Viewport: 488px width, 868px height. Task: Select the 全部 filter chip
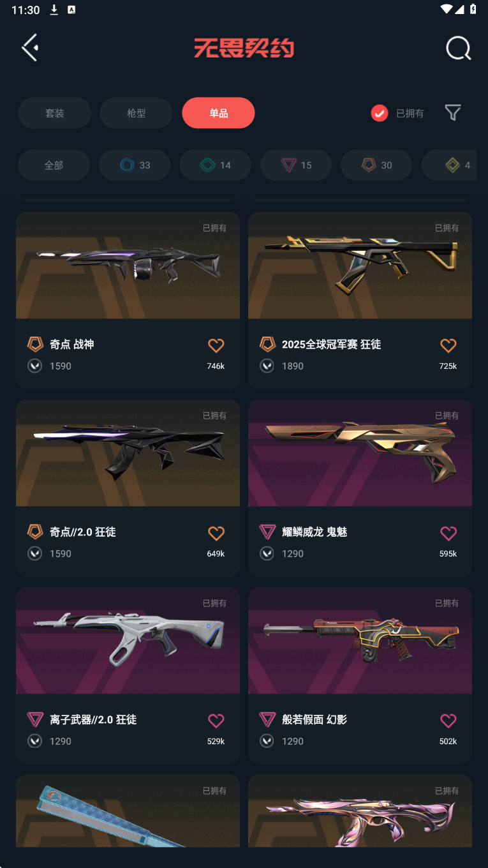coord(54,165)
